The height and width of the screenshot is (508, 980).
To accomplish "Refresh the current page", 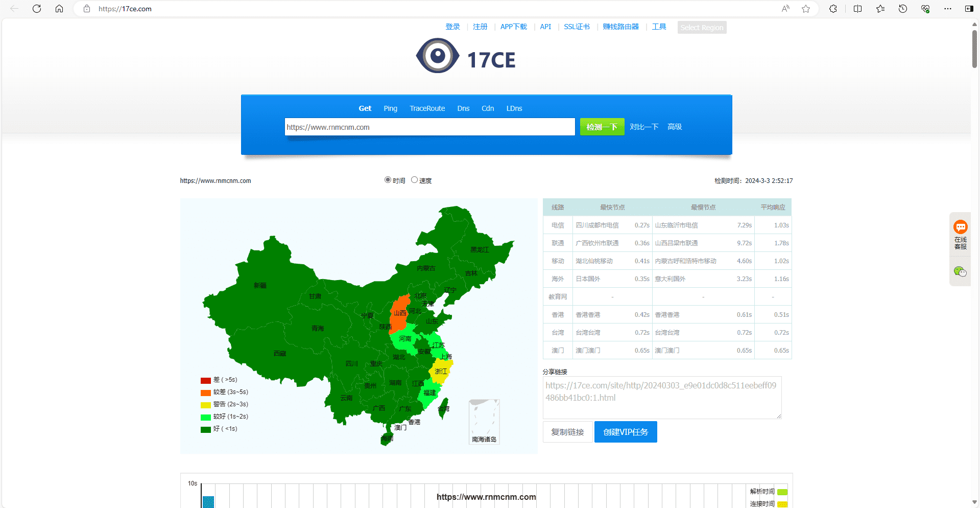I will pos(36,9).
